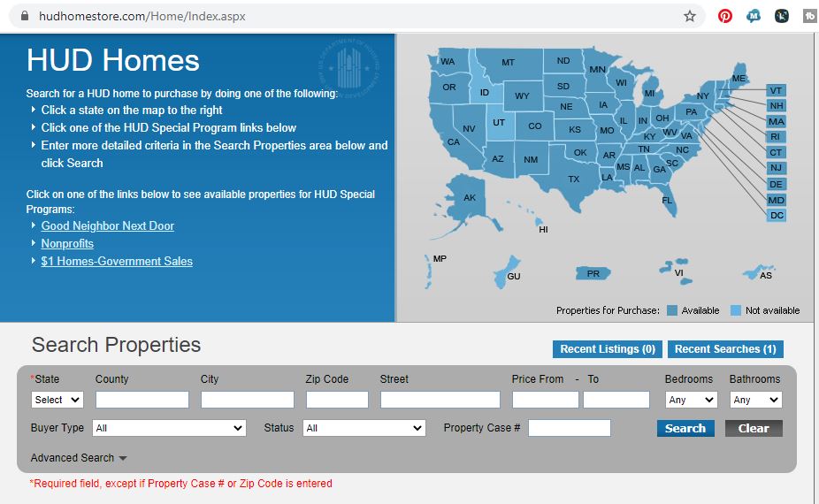Click the Available legend color swatch

(x=672, y=310)
